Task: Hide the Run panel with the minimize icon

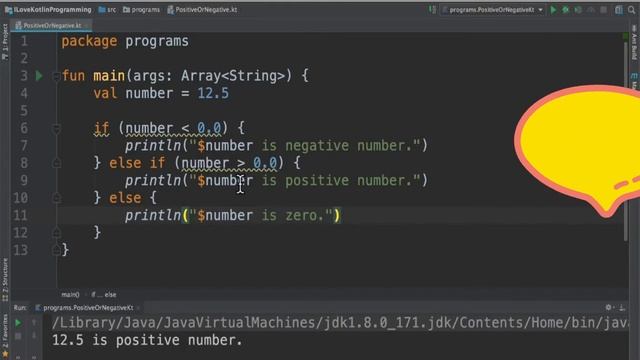Action: [622, 307]
